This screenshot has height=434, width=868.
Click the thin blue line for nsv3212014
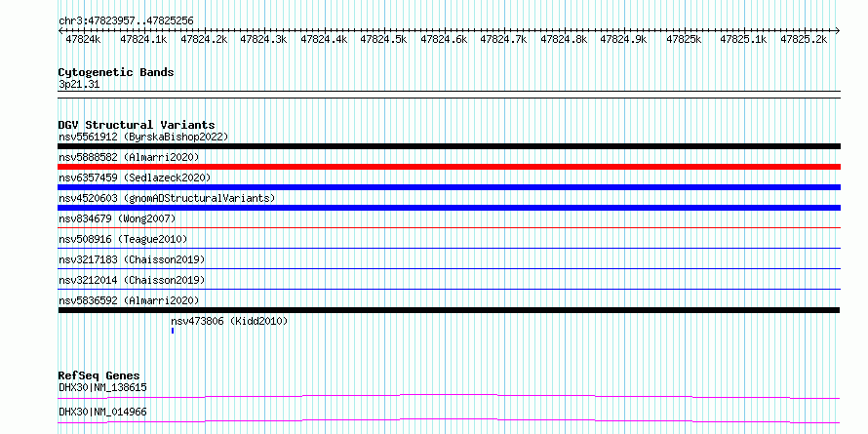point(449,289)
